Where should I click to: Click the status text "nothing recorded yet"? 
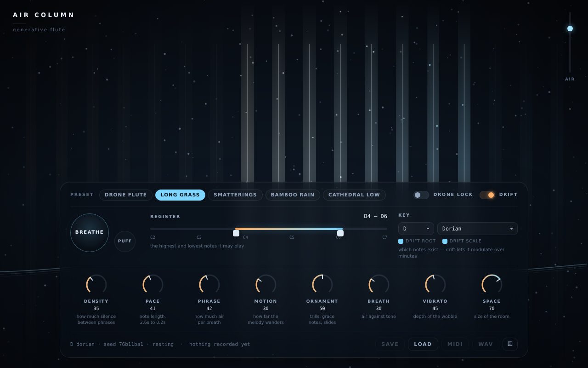pyautogui.click(x=220, y=344)
